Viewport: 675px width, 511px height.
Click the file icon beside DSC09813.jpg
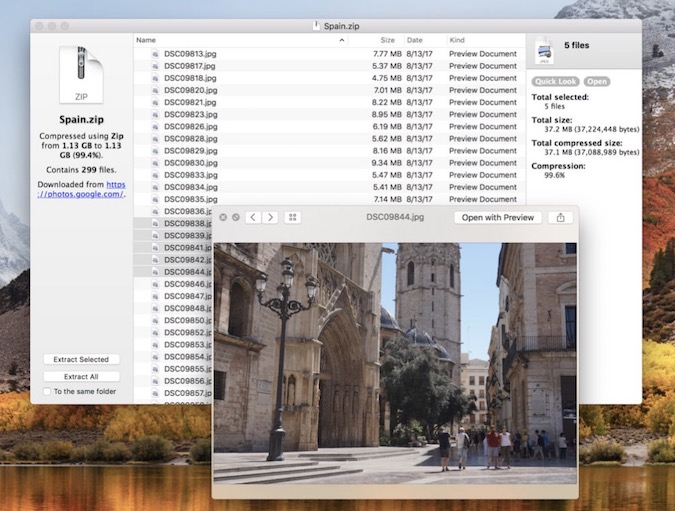[156, 54]
